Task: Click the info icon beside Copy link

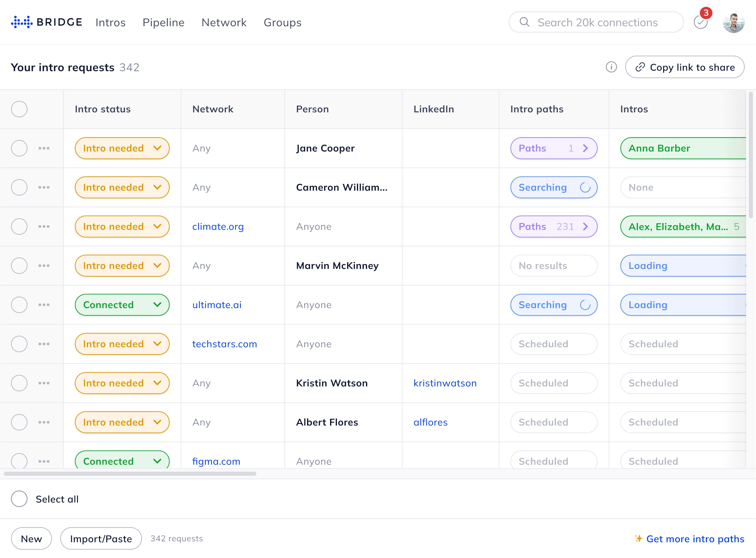Action: tap(611, 67)
